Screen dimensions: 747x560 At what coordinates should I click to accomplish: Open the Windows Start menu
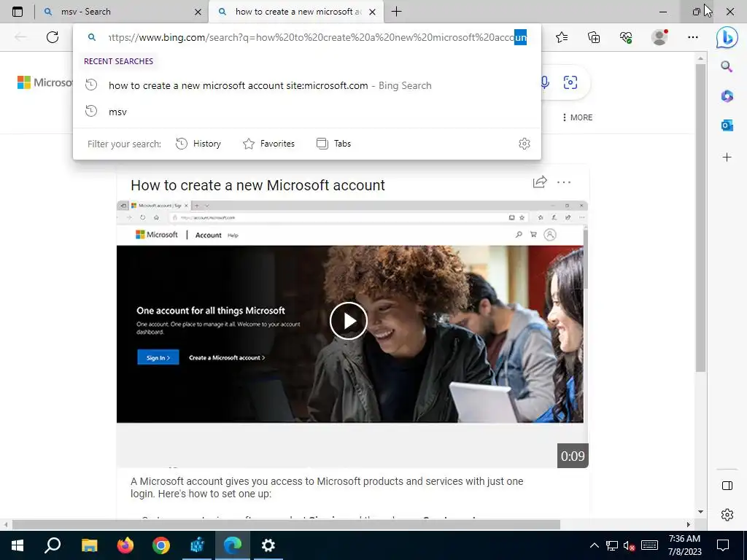(x=18, y=545)
